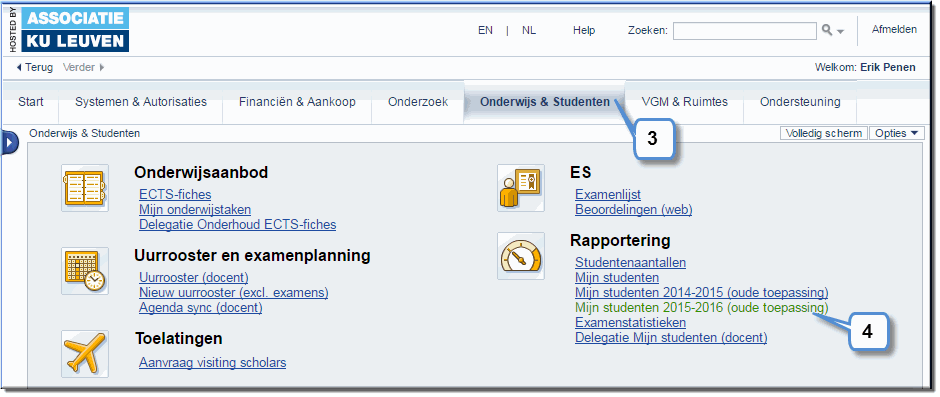Open the Examenlijst link
The image size is (940, 397).
pyautogui.click(x=608, y=194)
